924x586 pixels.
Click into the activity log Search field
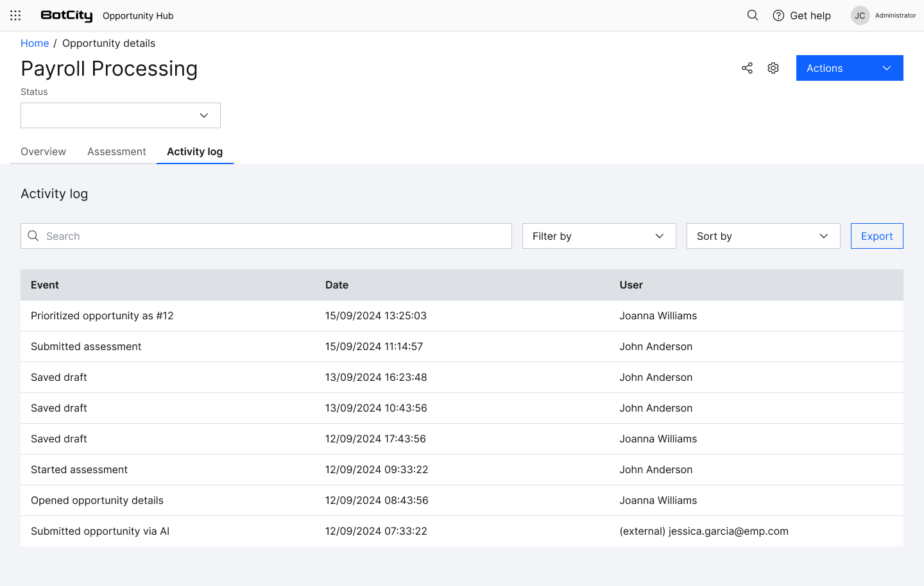[x=276, y=236]
